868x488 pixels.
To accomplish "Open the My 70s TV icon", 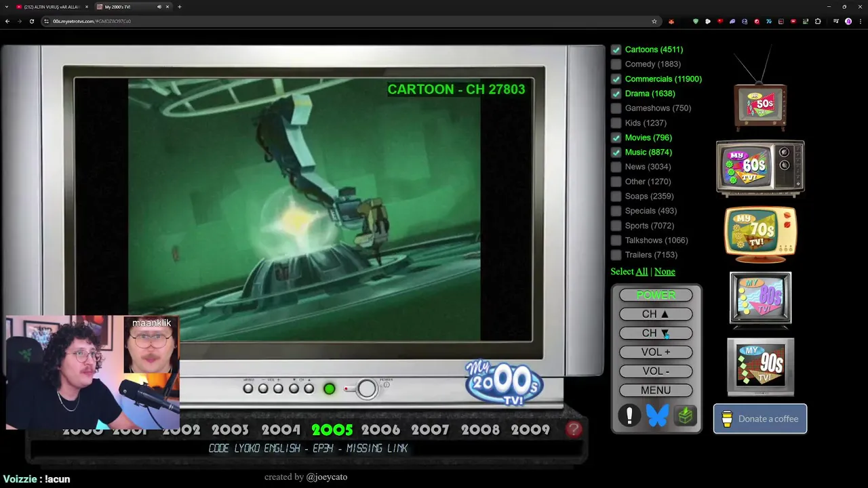I will coord(760,234).
